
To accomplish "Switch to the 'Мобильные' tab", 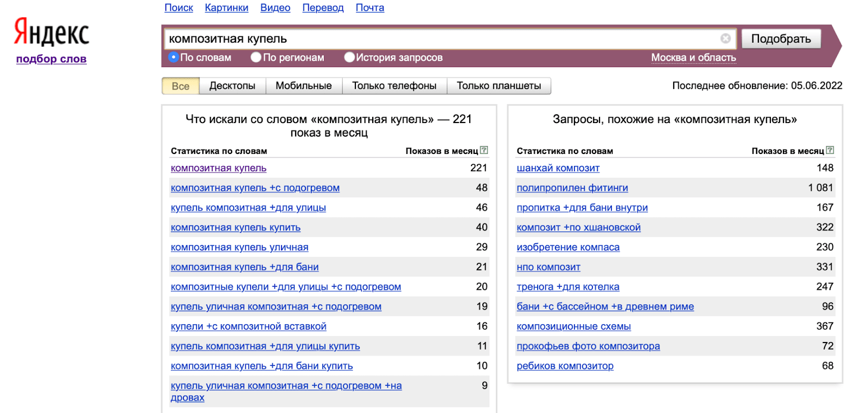I will coord(303,86).
